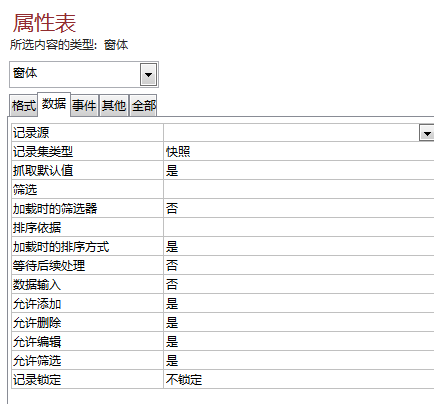Open the 事件 tab

84,106
